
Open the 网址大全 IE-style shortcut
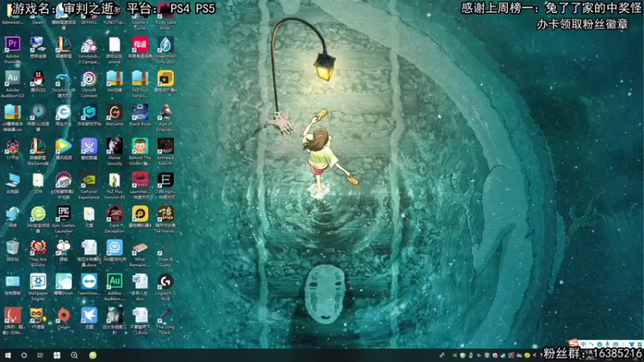click(64, 112)
